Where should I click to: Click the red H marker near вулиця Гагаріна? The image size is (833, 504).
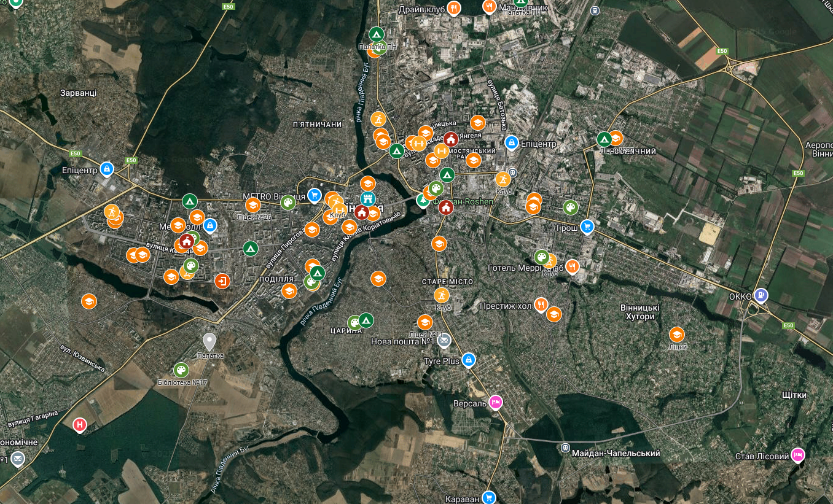(79, 425)
